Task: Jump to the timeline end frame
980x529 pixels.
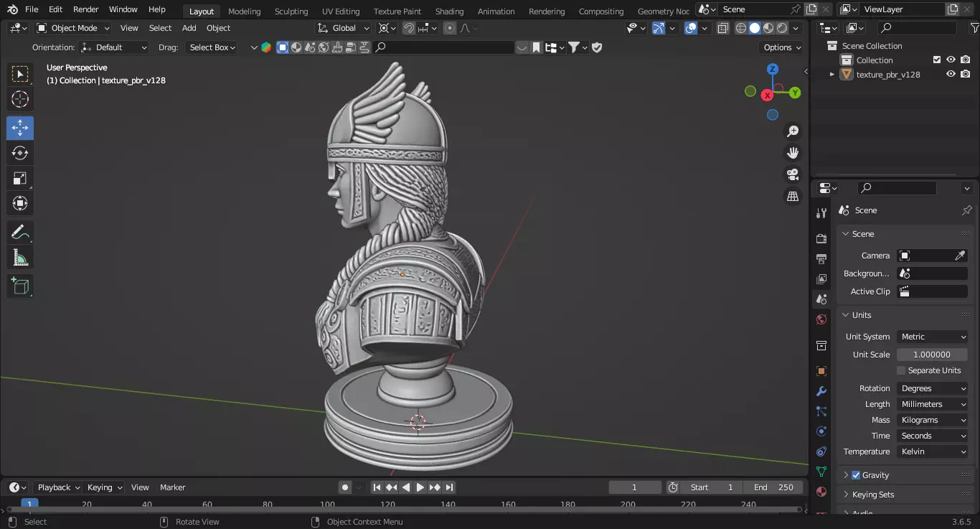Action: point(450,487)
